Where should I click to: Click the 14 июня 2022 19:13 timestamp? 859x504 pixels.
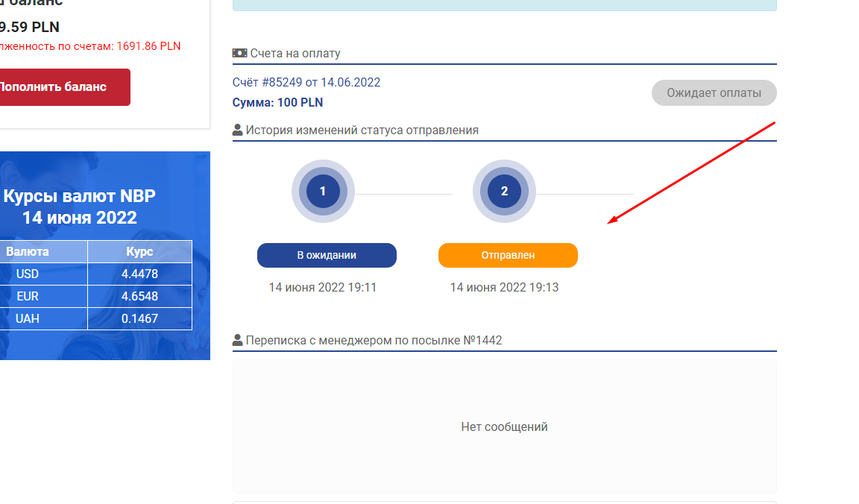504,288
